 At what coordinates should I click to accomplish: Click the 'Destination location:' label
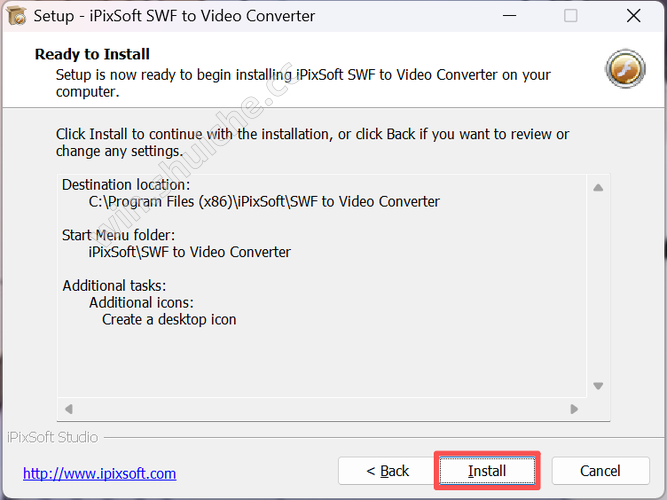[x=126, y=185]
